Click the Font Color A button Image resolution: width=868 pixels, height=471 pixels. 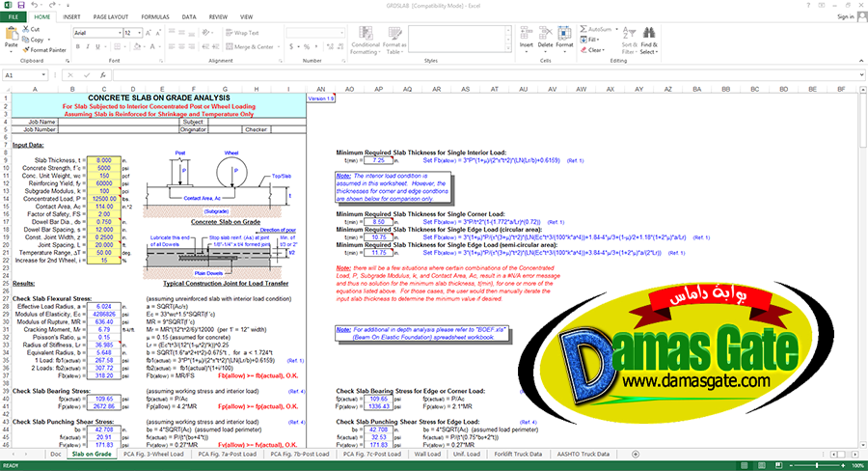[152, 47]
